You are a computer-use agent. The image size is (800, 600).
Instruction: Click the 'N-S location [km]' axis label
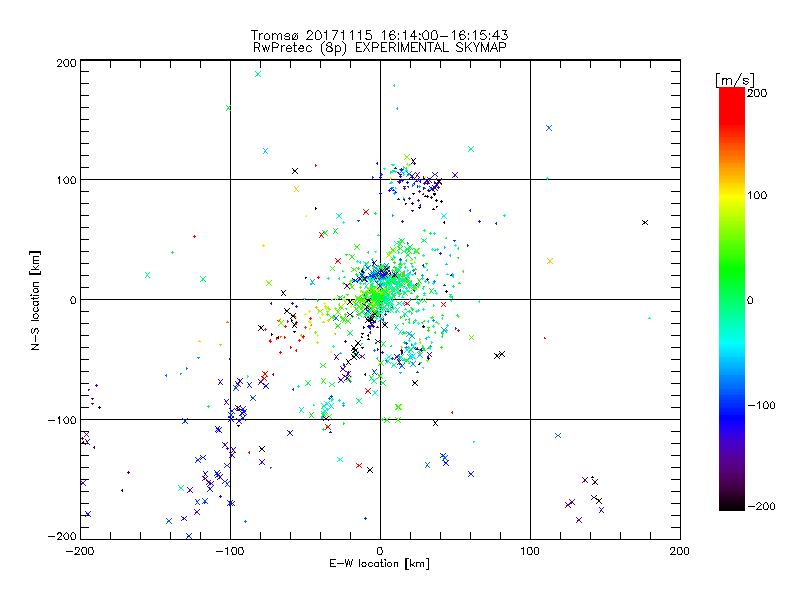pos(35,300)
